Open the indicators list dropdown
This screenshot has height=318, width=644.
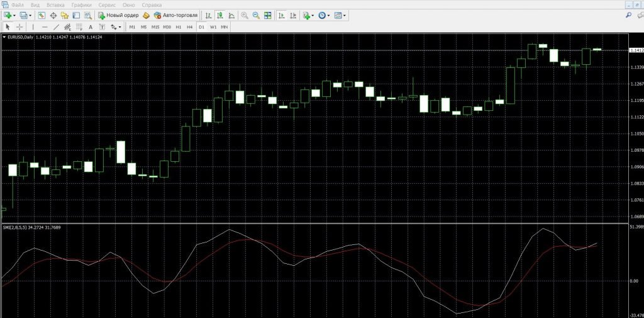(313, 14)
